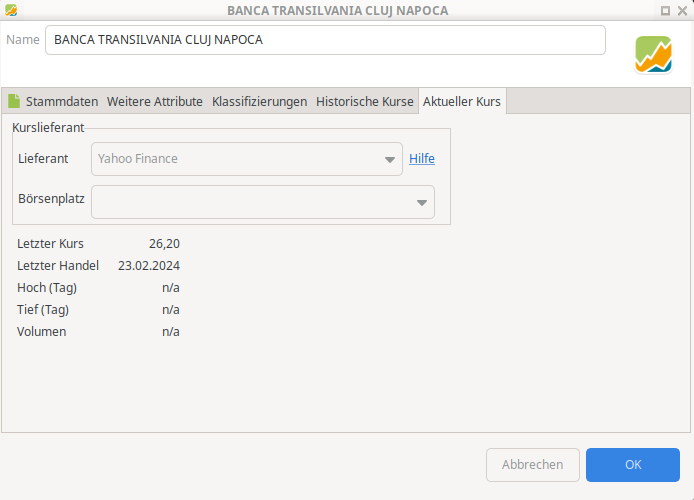Click the n/a value next to Tief (Tag)

171,310
